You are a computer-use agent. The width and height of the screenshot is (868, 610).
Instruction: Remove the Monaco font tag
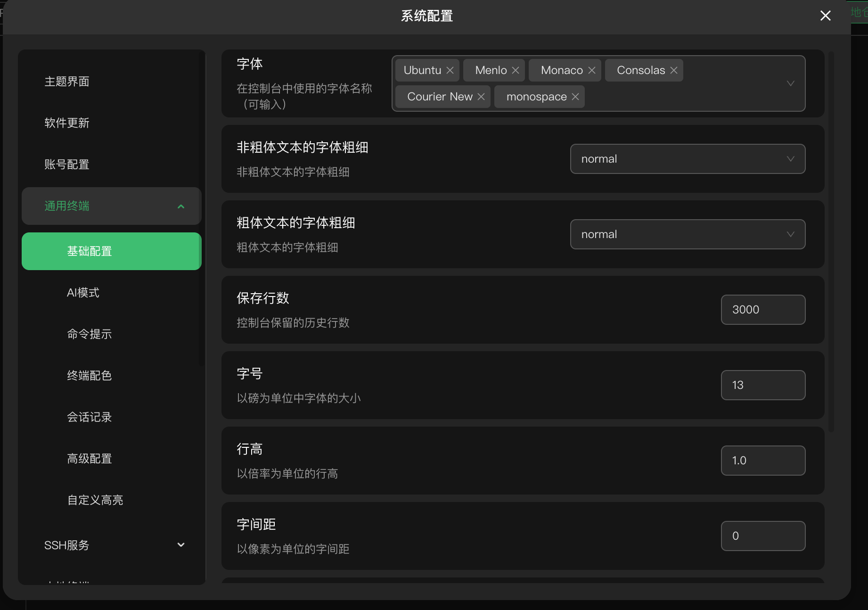click(592, 70)
